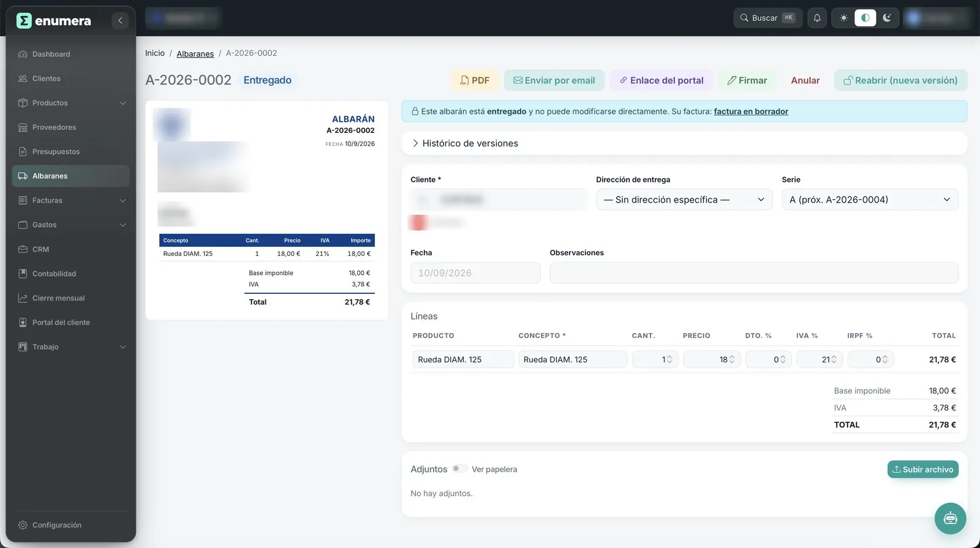Click Reabrir (nueva versión) button
Viewport: 980px width, 548px height.
(901, 80)
